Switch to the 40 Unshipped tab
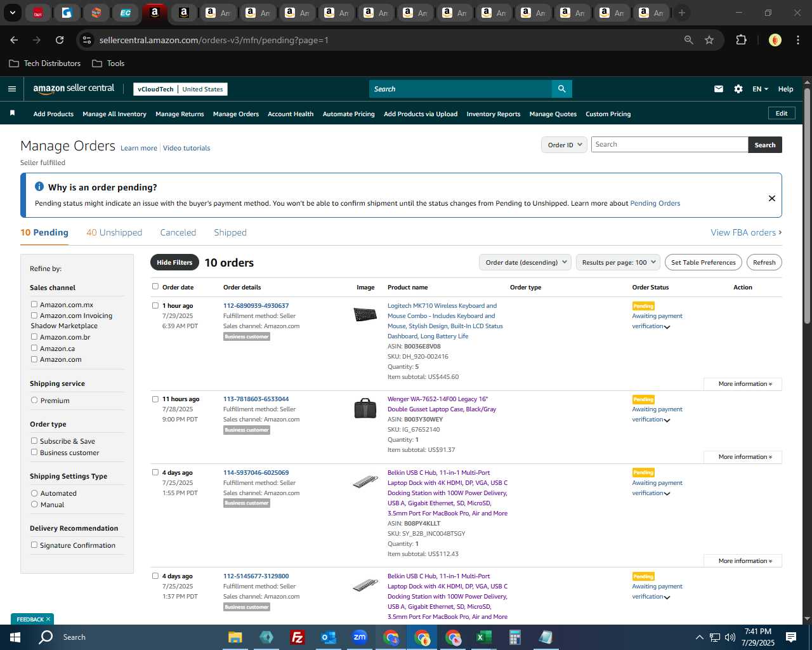 [x=114, y=232]
